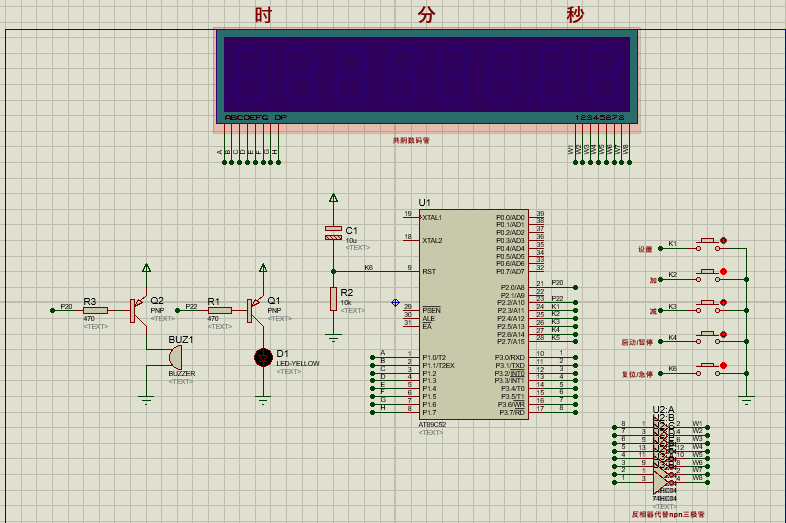This screenshot has height=523, width=786.
Task: Click the power arrow above transistor Q2
Action: pyautogui.click(x=146, y=268)
